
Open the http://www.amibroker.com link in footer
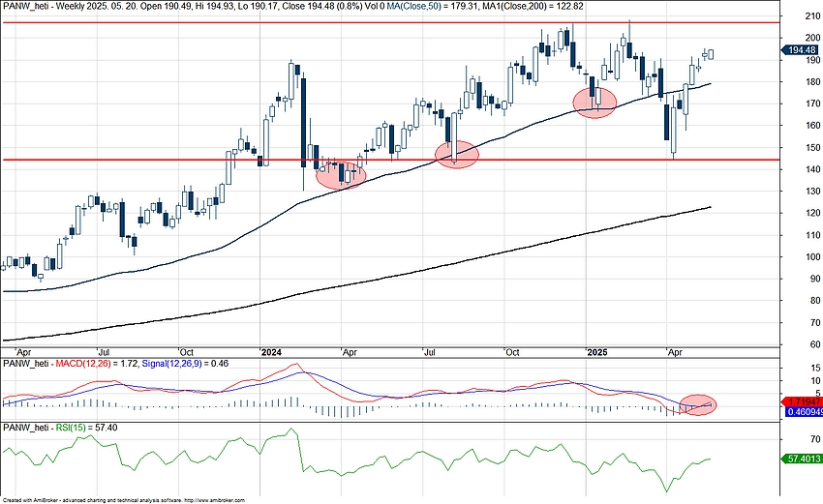pos(215,501)
